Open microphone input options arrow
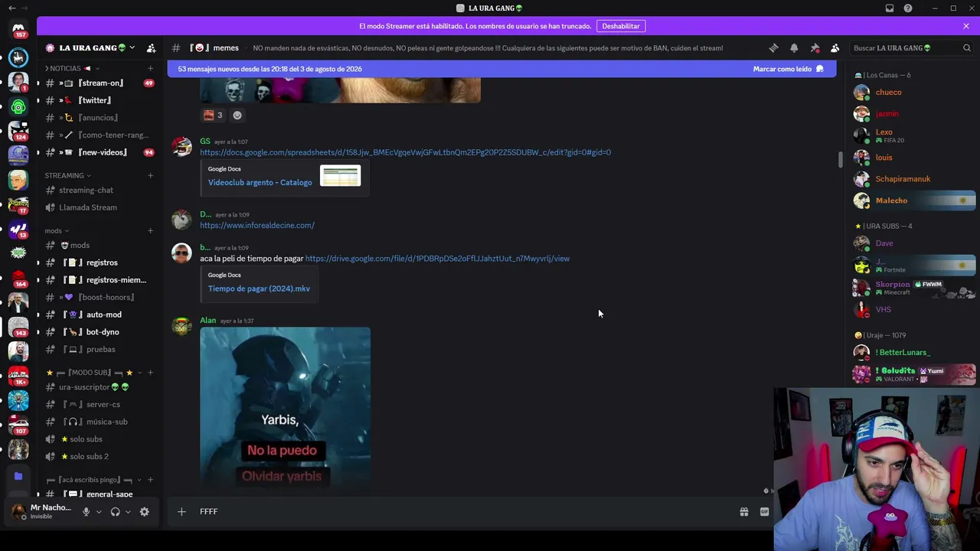 (99, 512)
